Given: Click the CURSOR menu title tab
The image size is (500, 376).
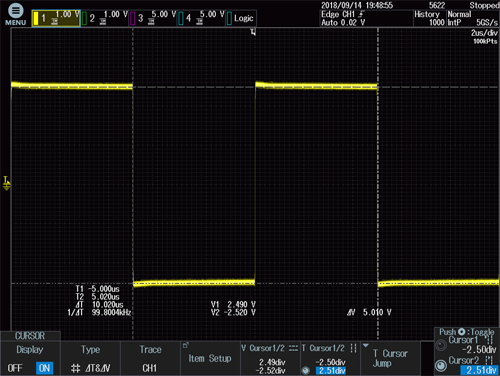Looking at the screenshot, I should (x=30, y=336).
